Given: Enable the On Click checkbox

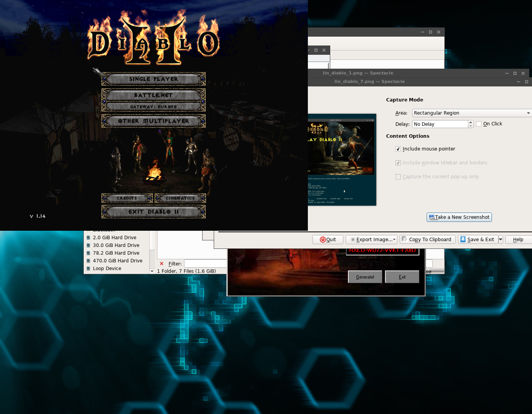Looking at the screenshot, I should click(x=479, y=124).
